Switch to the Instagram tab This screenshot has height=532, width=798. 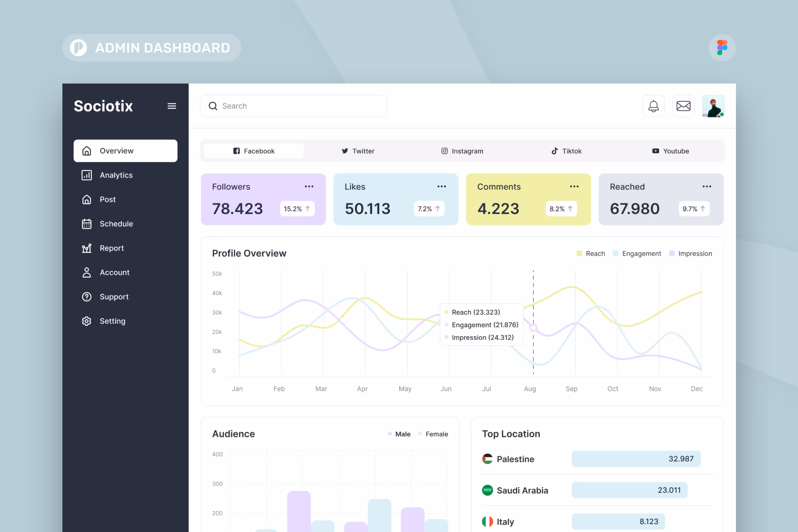click(462, 151)
